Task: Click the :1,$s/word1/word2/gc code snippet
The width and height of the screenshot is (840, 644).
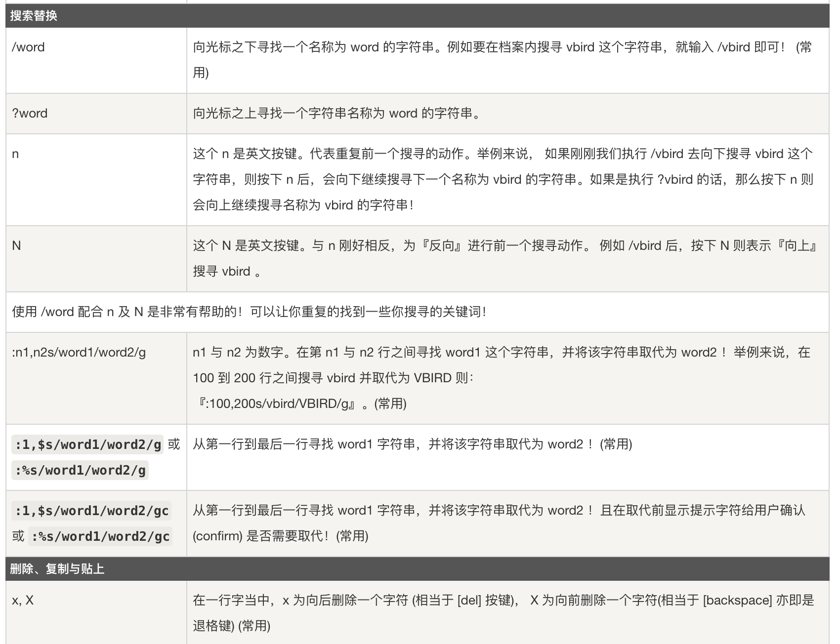Action: tap(92, 511)
